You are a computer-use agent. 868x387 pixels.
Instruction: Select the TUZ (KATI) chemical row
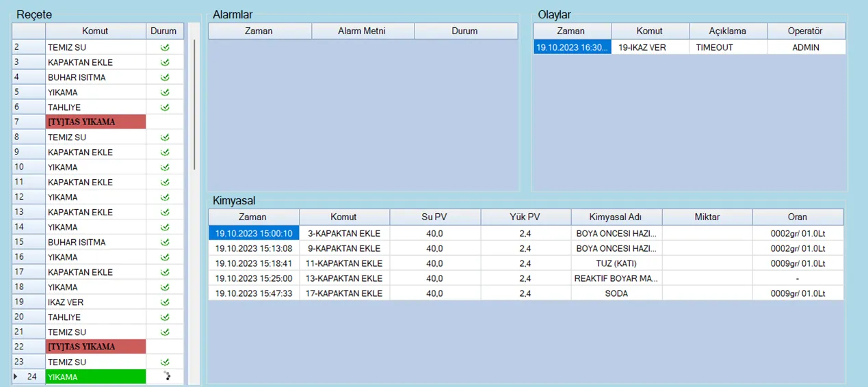(616, 263)
